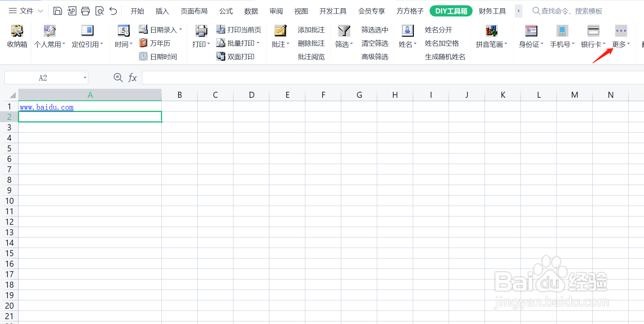Expand the 批注 dropdown label
This screenshot has height=324, width=644.
click(x=280, y=44)
